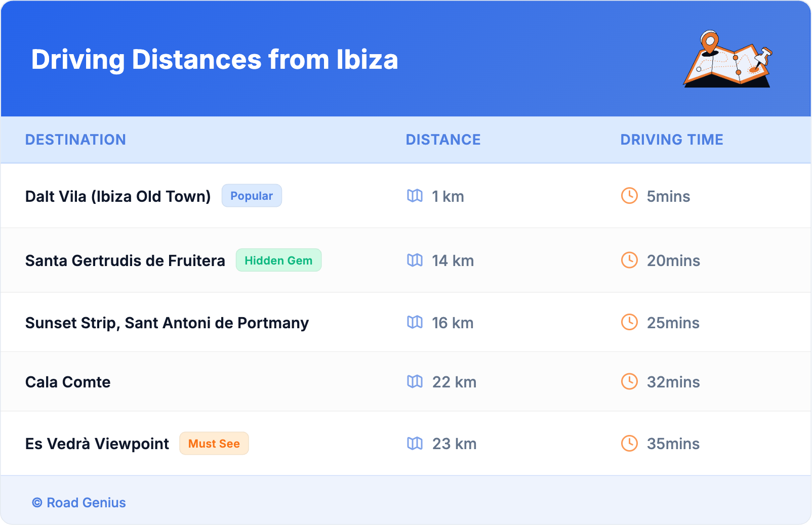Click the Distance column header
812x525 pixels.
point(443,140)
